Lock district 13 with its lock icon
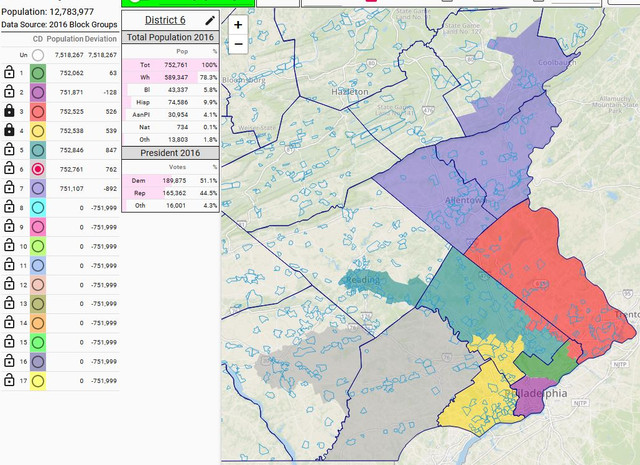 (9, 303)
